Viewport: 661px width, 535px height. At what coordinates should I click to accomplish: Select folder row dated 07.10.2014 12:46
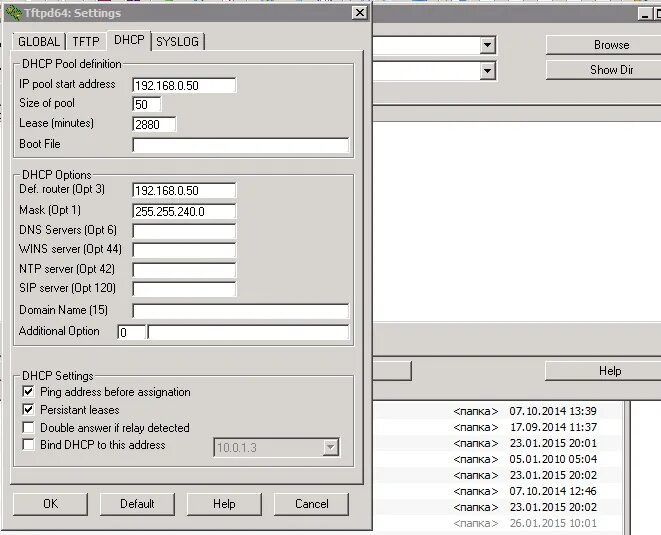tap(497, 491)
